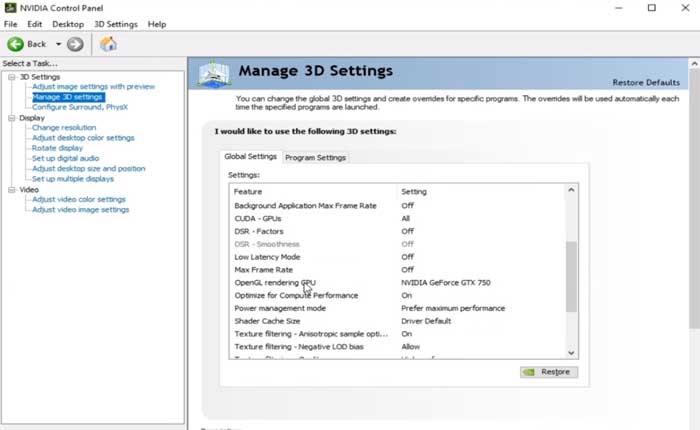
Task: Collapse the Video tree node
Action: click(x=11, y=189)
